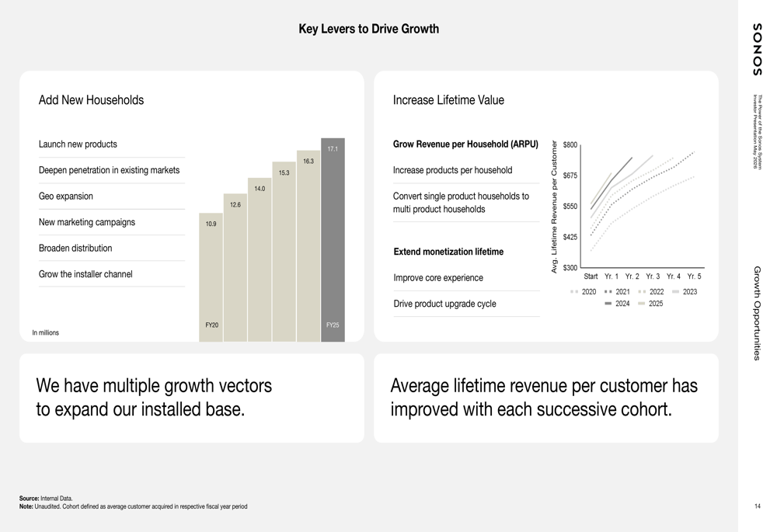The width and height of the screenshot is (777, 532).
Task: Click the dark bar labeled 17.1
Action: click(x=333, y=240)
